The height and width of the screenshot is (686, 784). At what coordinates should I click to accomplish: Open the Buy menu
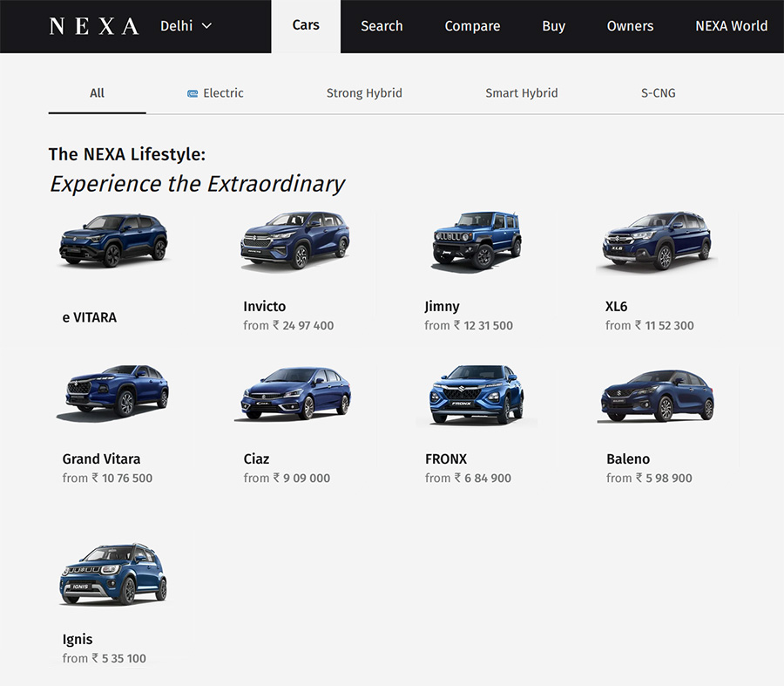click(553, 26)
